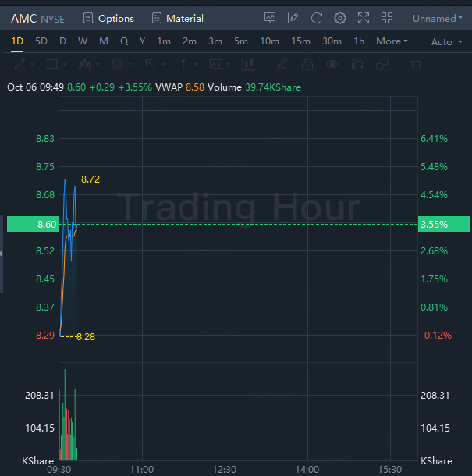This screenshot has width=472, height=476.
Task: Open chart settings gear
Action: [339, 18]
